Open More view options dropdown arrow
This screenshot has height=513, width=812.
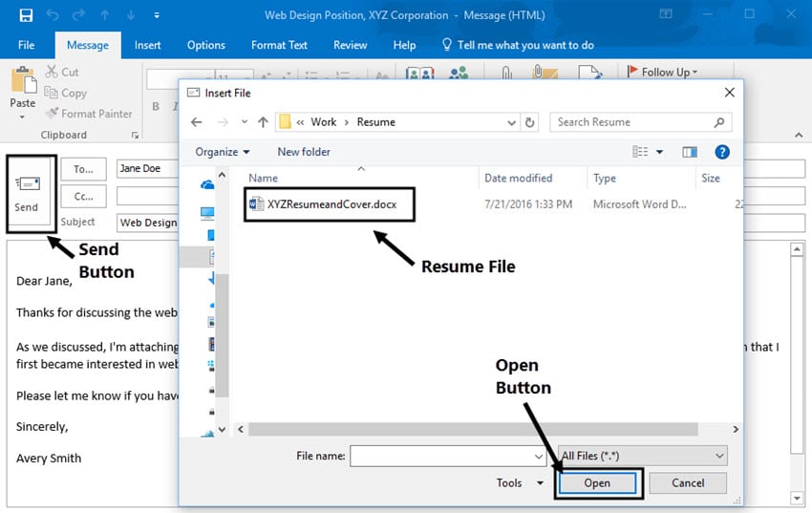(660, 152)
